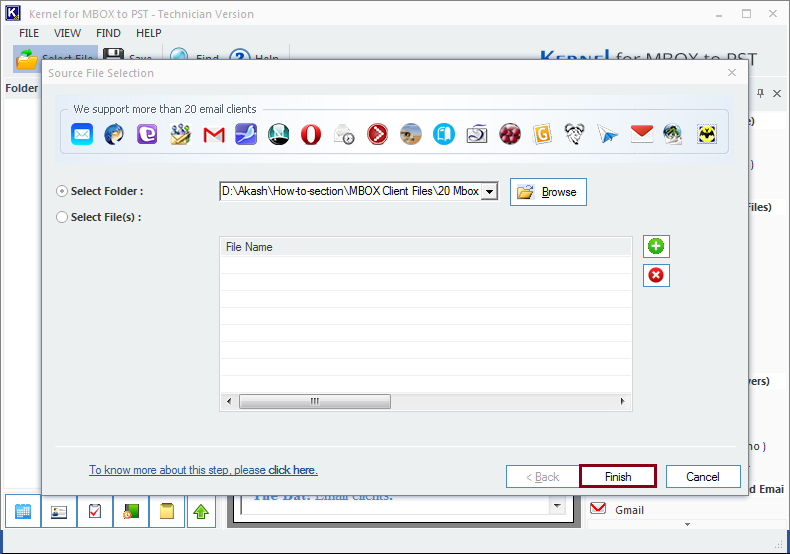
Task: Click the Mulberry red berries icon
Action: coord(510,134)
